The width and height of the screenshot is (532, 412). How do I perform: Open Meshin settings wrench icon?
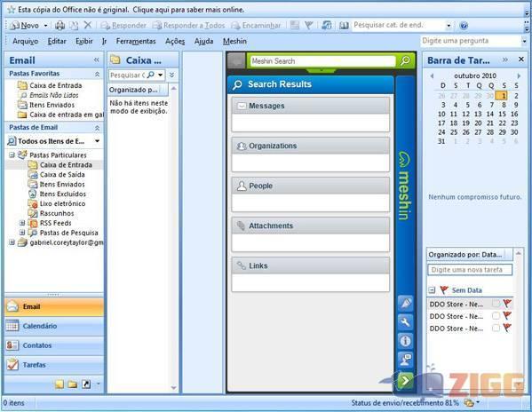point(406,322)
